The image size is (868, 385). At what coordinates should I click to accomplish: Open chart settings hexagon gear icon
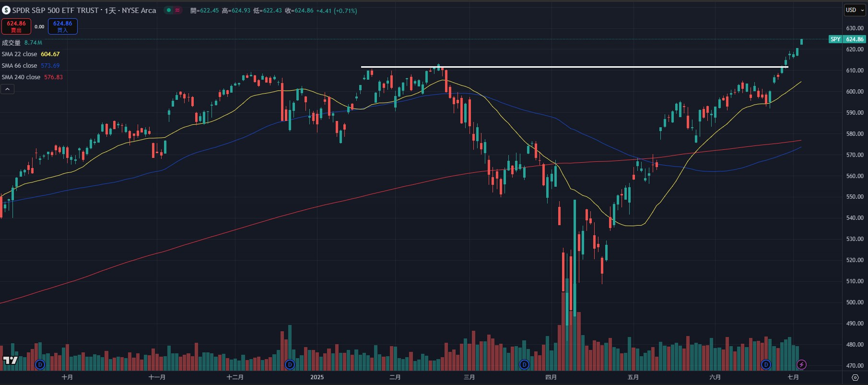855,377
